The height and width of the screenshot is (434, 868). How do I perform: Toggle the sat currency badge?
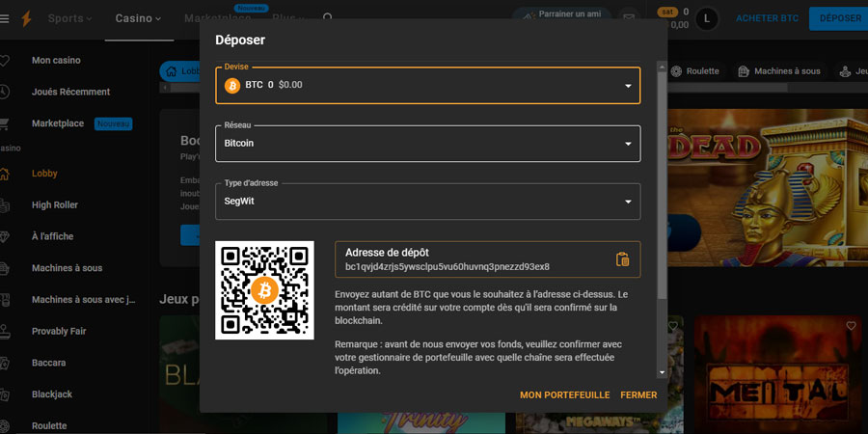point(667,12)
